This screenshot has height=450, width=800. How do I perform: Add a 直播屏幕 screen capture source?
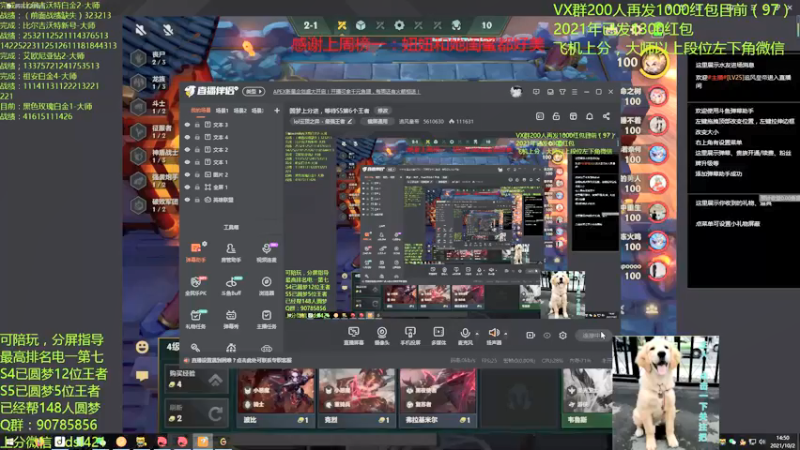[354, 336]
